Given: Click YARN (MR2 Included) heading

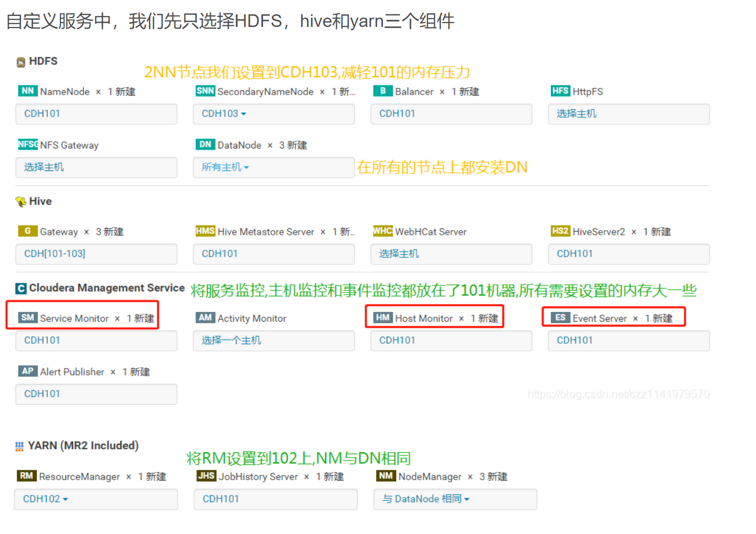Looking at the screenshot, I should pos(83,445).
